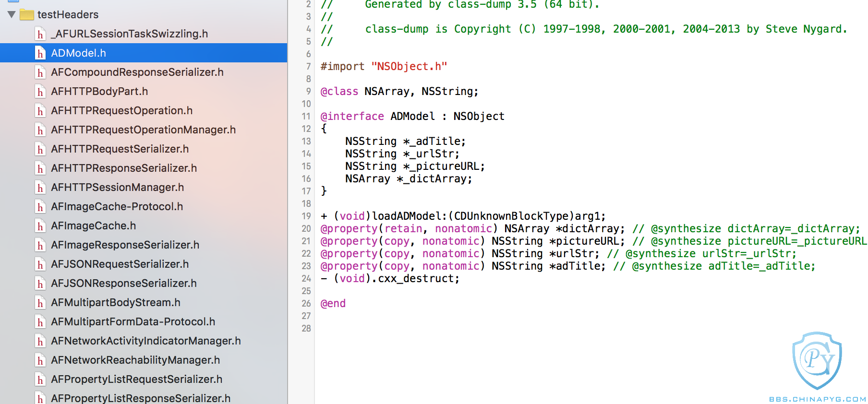Click header icon of AFImageCache-Protocol.h
The width and height of the screenshot is (868, 404).
pos(40,207)
